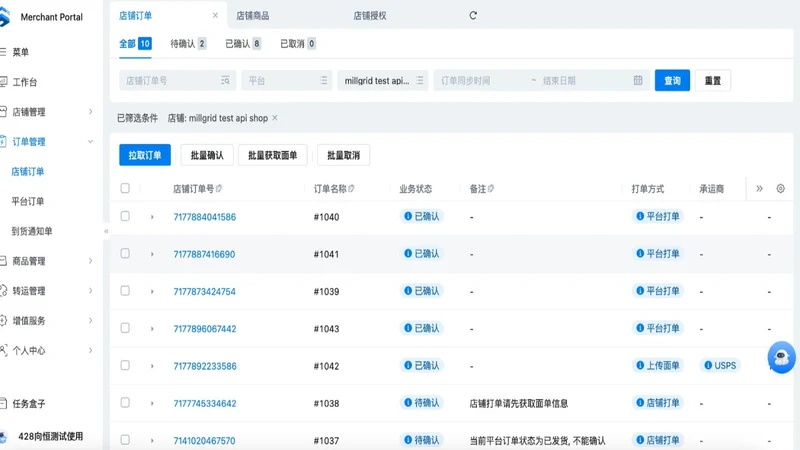Open 到货通知单 in the sidebar
This screenshot has width=800, height=450.
click(x=32, y=231)
